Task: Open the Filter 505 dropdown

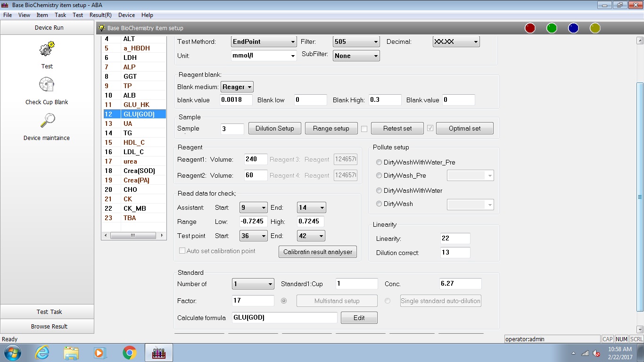Action: tap(356, 41)
